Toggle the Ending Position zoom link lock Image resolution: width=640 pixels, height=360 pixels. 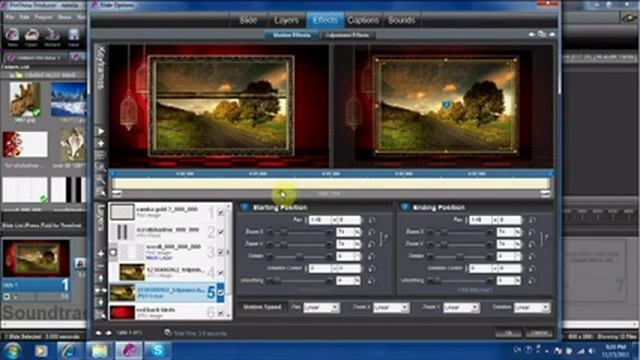[544, 238]
